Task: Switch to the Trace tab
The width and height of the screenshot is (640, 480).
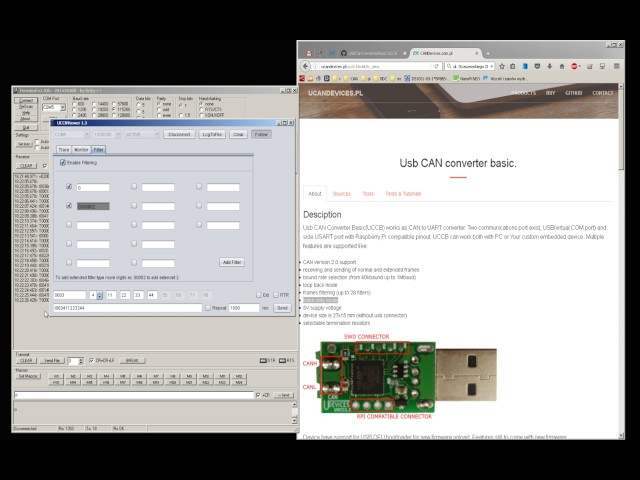Action: coord(64,150)
